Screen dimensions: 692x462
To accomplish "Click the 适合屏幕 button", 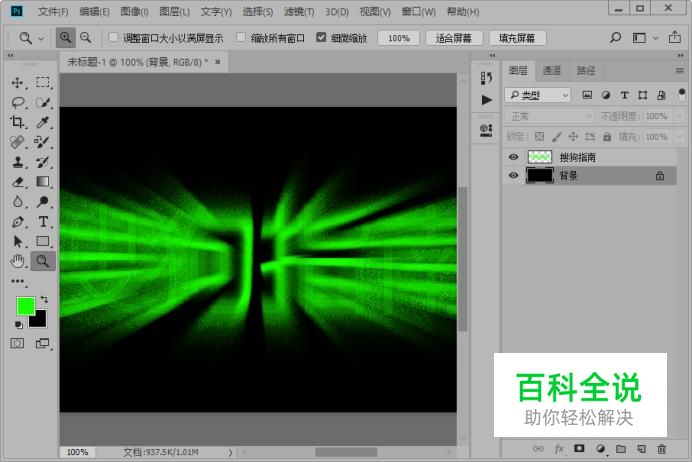I will pyautogui.click(x=454, y=38).
